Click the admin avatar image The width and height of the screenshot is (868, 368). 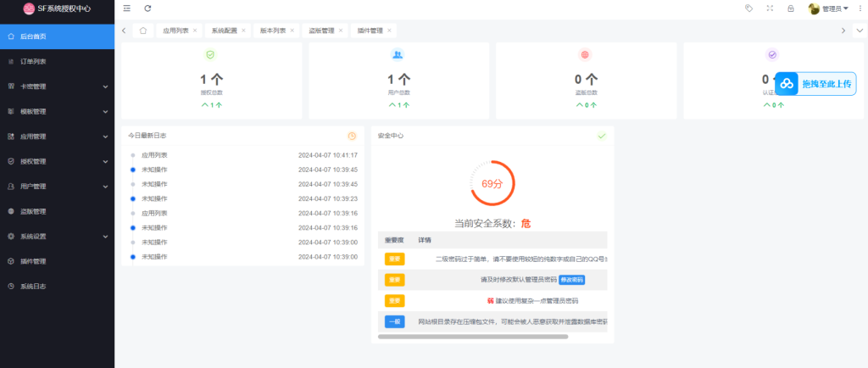[x=814, y=8]
